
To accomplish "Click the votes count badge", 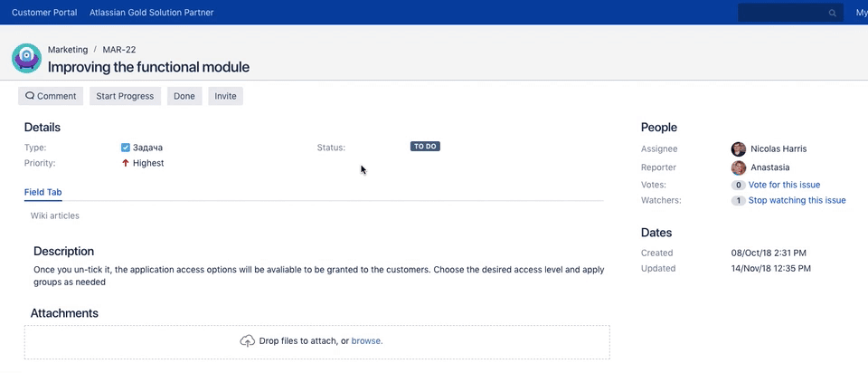I will click(738, 185).
